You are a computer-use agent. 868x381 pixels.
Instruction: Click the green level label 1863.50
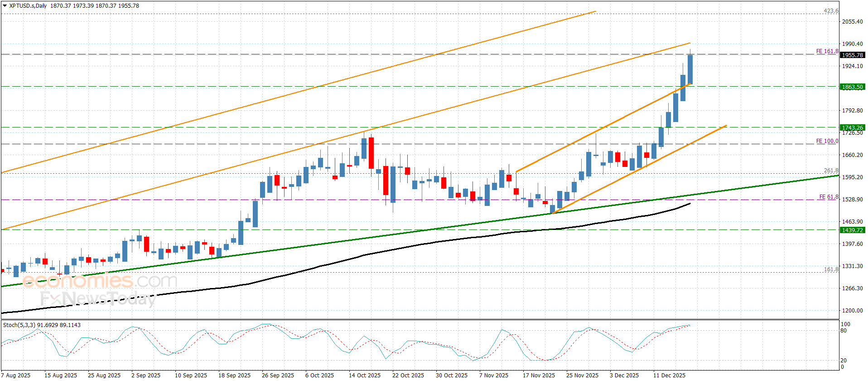(x=853, y=87)
